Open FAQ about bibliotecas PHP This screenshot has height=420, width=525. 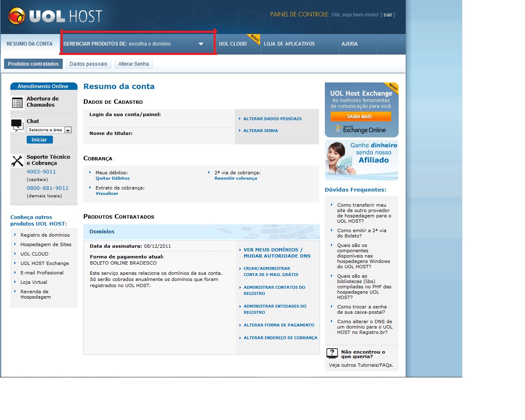pos(364,287)
